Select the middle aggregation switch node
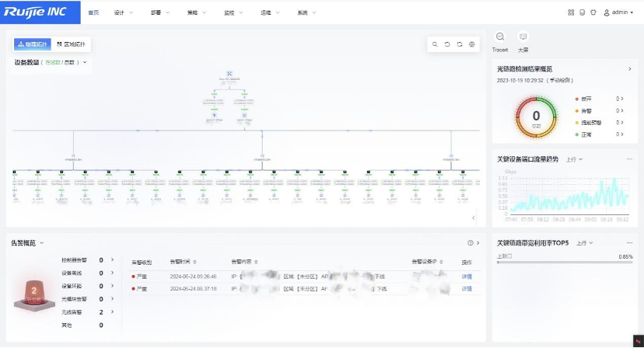The height and width of the screenshot is (348, 644). [261, 156]
